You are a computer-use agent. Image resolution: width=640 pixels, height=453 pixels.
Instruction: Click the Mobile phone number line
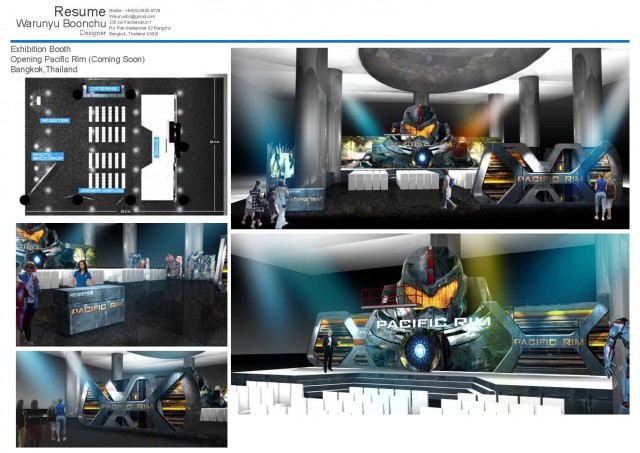pyautogui.click(x=134, y=11)
